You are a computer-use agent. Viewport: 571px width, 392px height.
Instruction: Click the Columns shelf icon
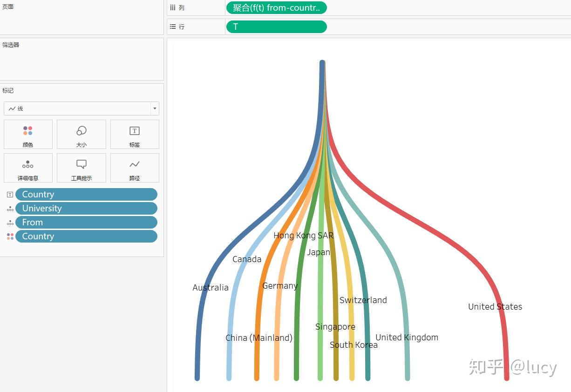coord(173,8)
